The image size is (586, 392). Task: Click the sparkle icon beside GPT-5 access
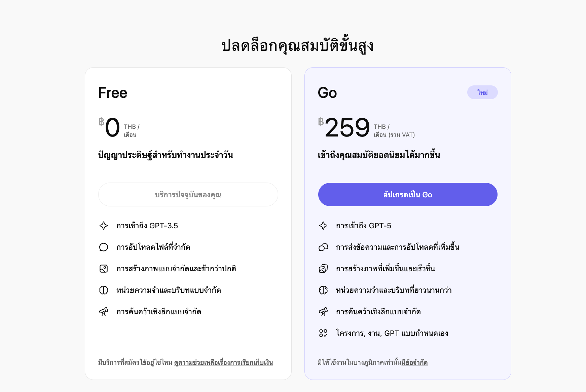pos(323,226)
